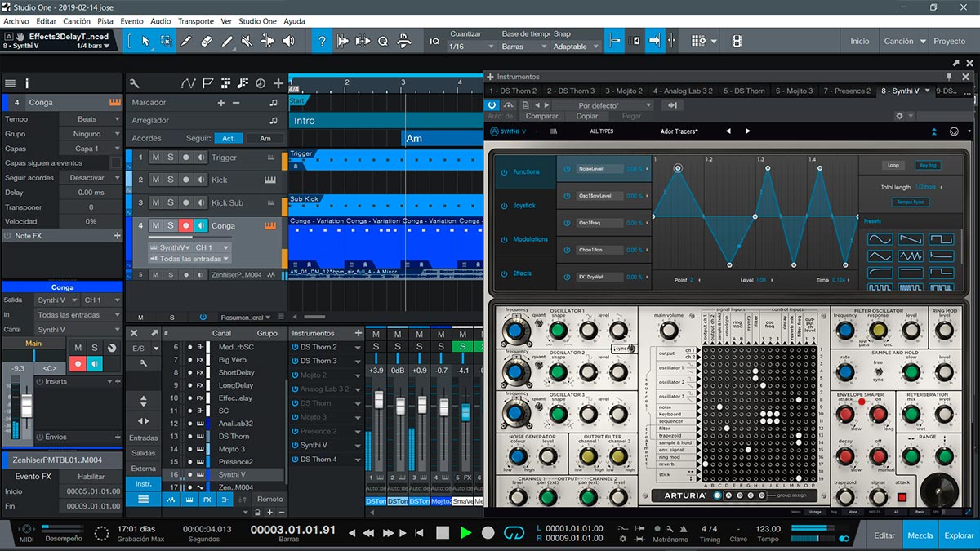This screenshot has width=980, height=551.
Task: Pick the Split (knife) tool
Action: pyautogui.click(x=186, y=40)
